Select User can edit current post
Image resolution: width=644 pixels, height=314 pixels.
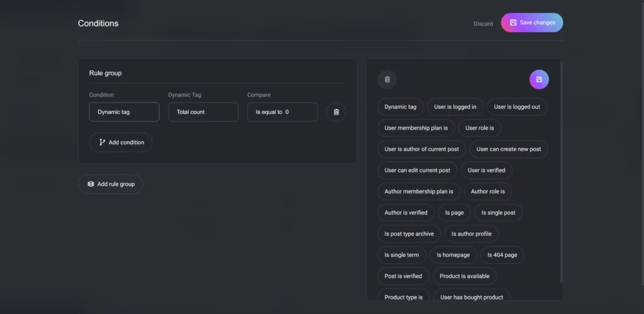click(x=418, y=170)
